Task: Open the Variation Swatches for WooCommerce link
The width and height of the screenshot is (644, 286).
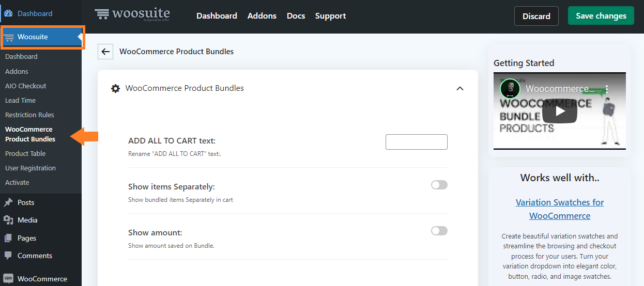Action: 560,209
